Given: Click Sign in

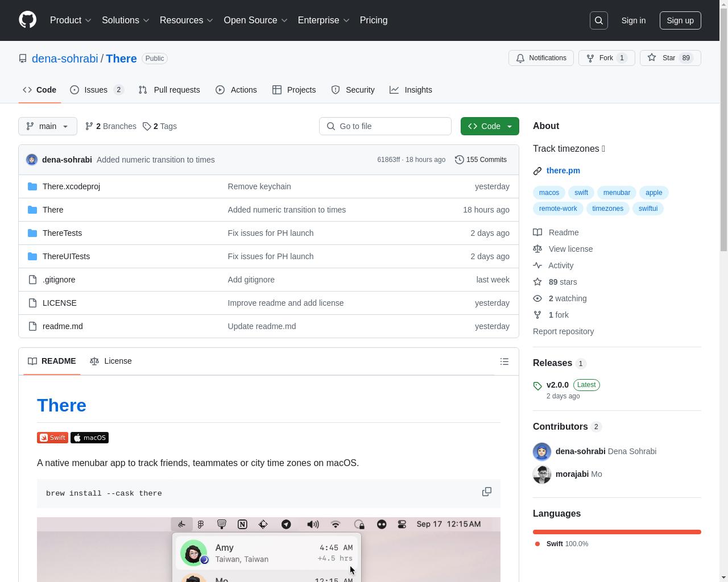Looking at the screenshot, I should [x=633, y=20].
